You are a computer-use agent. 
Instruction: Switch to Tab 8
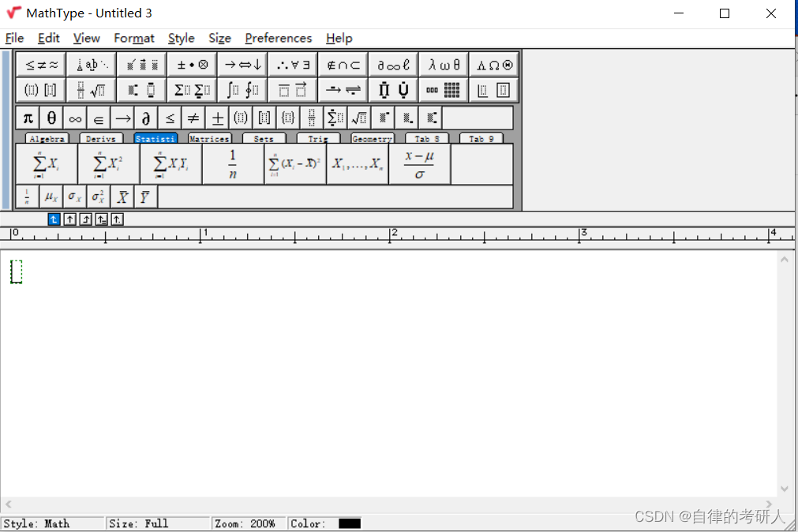click(426, 138)
